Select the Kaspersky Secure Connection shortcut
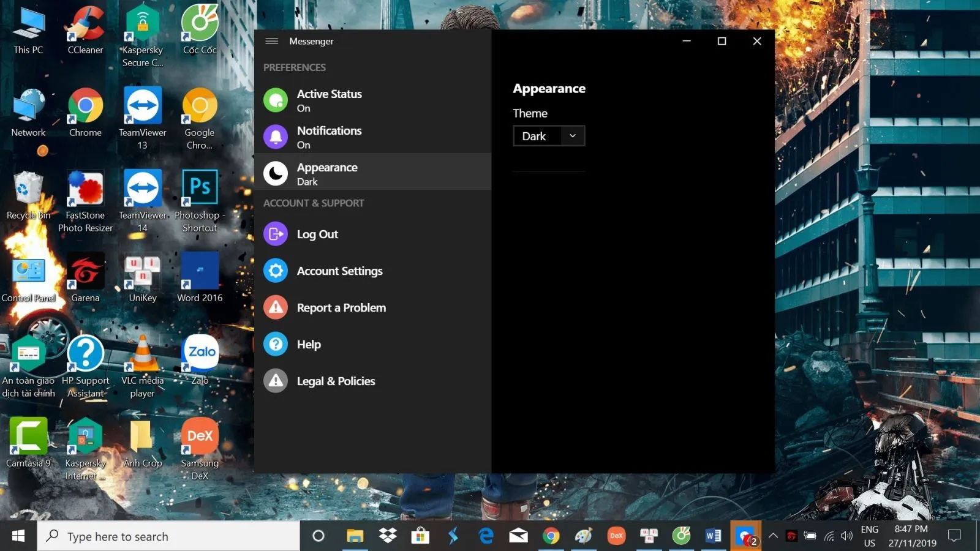 [143, 36]
